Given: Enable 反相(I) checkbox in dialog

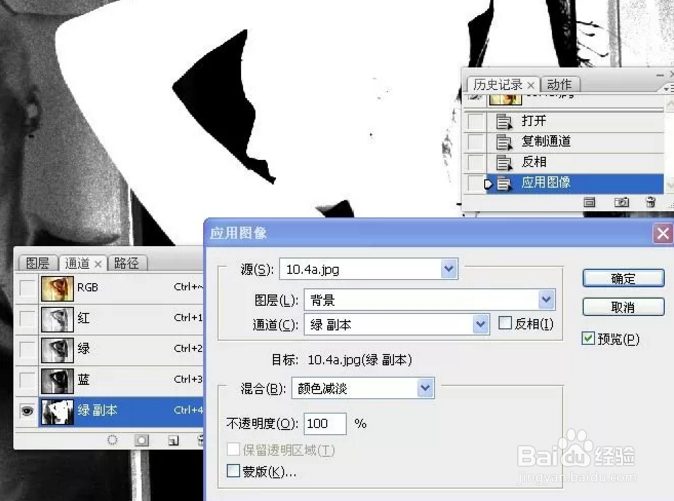Looking at the screenshot, I should [x=505, y=323].
